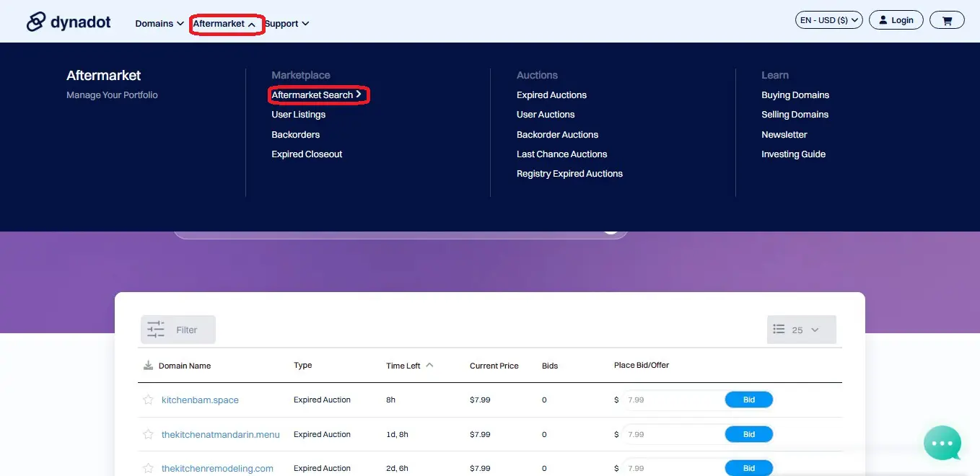The height and width of the screenshot is (476, 980).
Task: Click the Type column header
Action: (x=303, y=366)
